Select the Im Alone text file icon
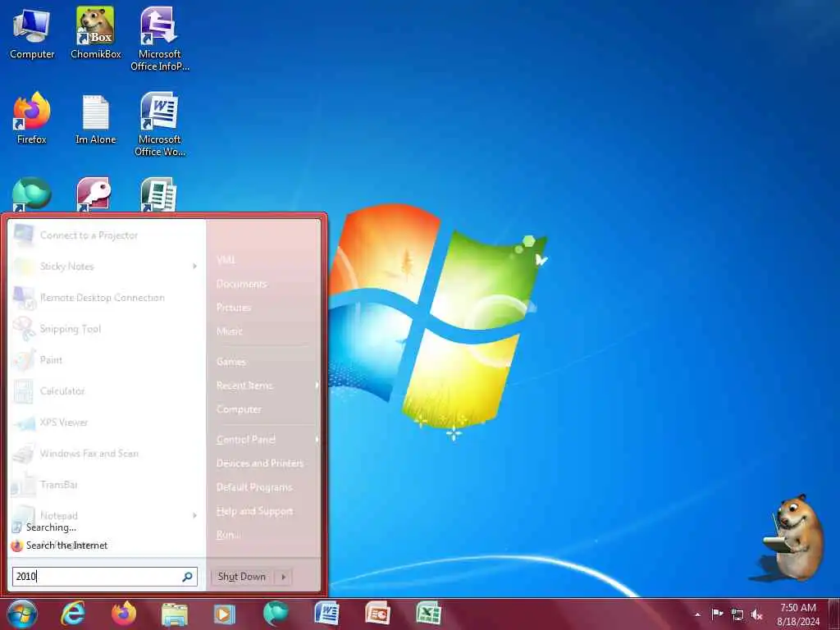840x630 pixels. [95, 119]
